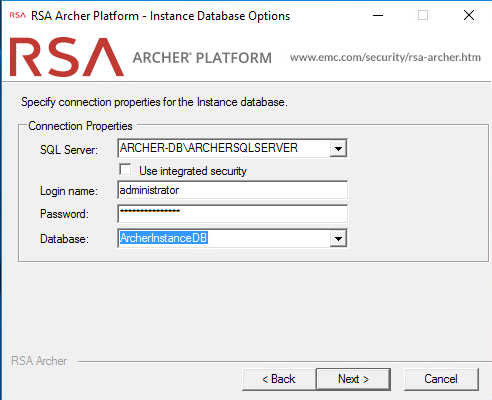Viewport: 492px width, 400px height.
Task: Go back with the < Back button
Action: pyautogui.click(x=279, y=379)
